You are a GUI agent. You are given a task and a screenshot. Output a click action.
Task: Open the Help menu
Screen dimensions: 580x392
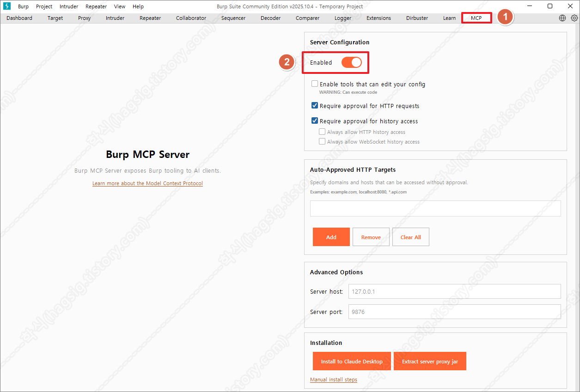(x=138, y=6)
